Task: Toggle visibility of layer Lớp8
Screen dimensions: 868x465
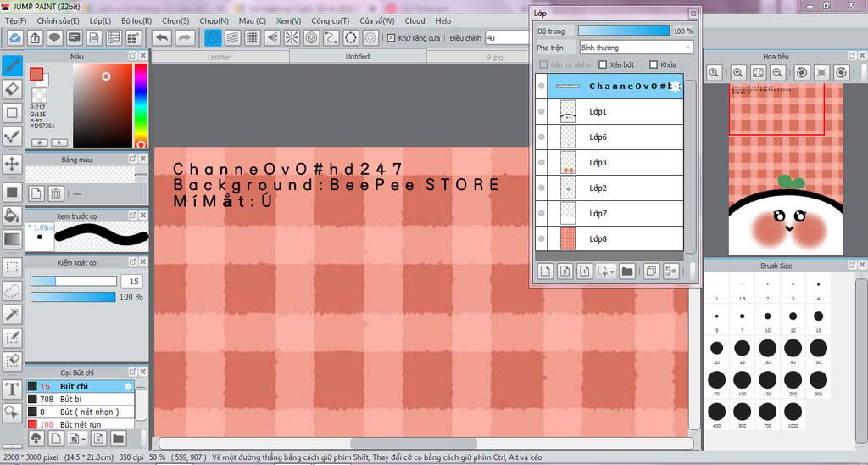Action: point(542,239)
